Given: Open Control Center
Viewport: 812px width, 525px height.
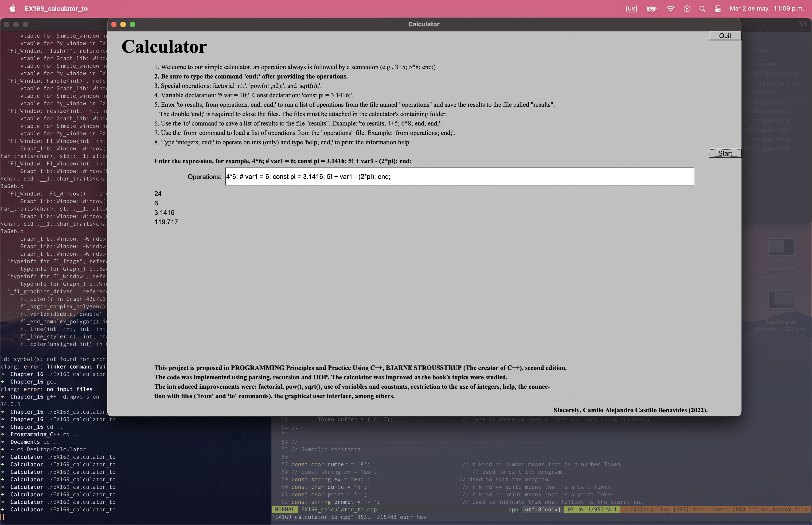Looking at the screenshot, I should [718, 8].
